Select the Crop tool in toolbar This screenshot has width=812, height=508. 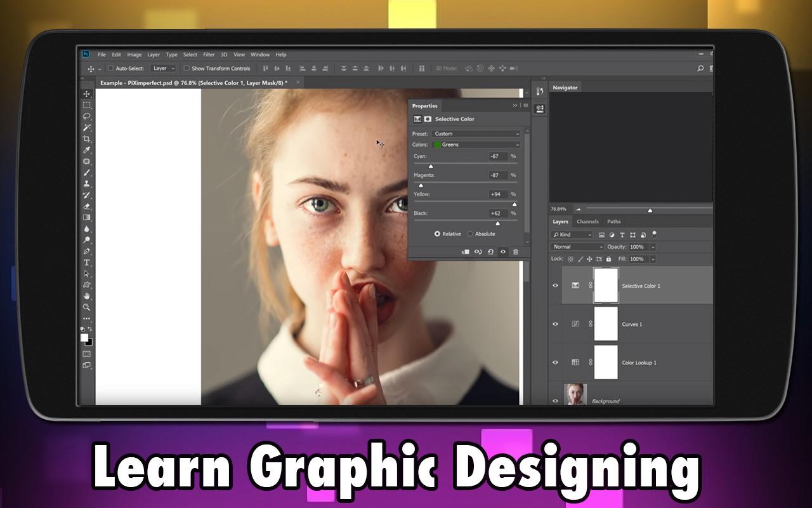pyautogui.click(x=87, y=139)
